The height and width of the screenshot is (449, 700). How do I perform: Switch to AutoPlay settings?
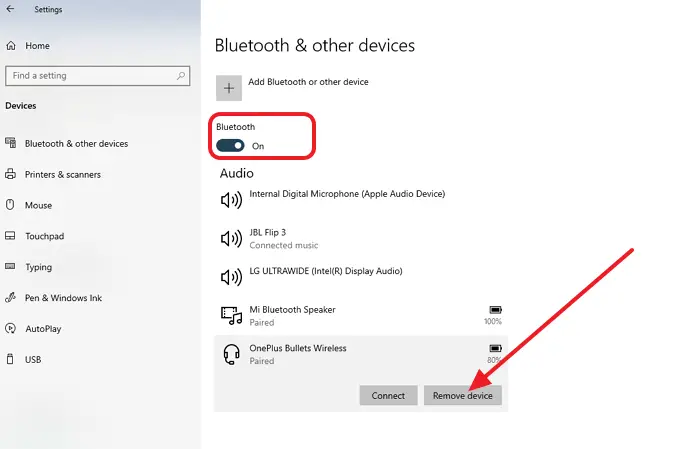coord(43,328)
